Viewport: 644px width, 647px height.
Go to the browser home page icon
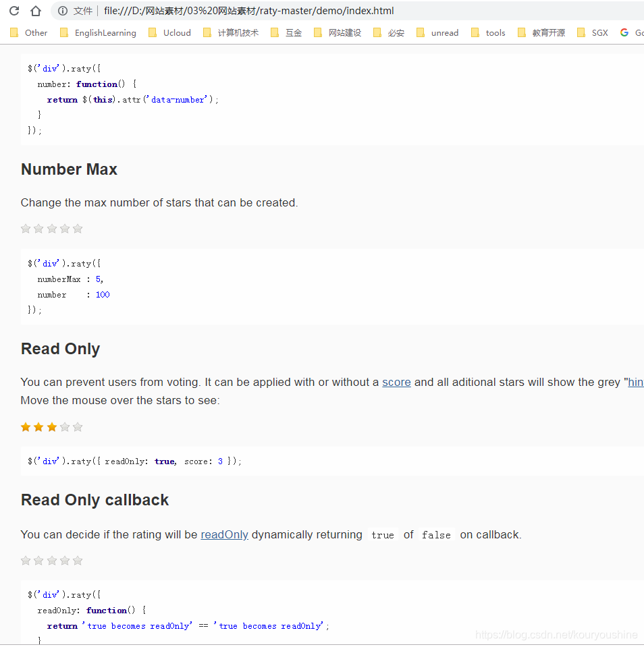coord(36,11)
